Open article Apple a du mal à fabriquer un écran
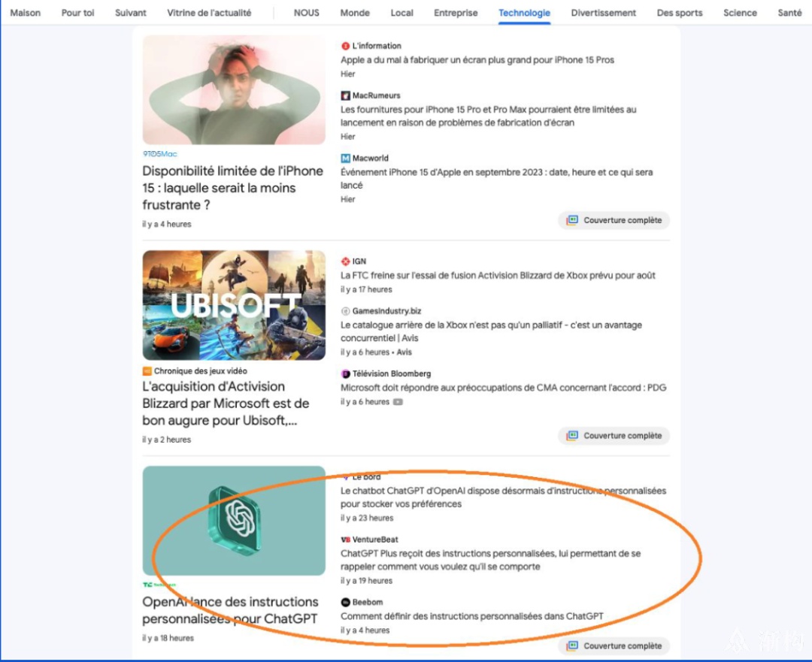The height and width of the screenshot is (662, 812). pyautogui.click(x=477, y=60)
